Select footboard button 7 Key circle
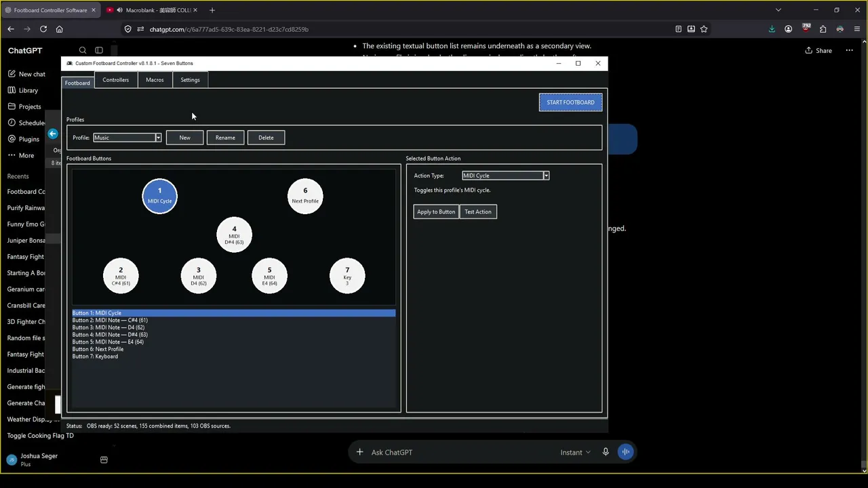Screen dimensions: 868x488 click(347, 276)
